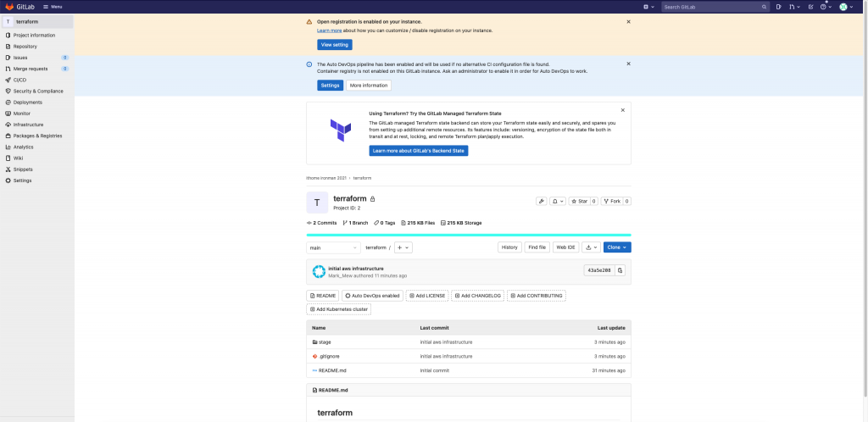The height and width of the screenshot is (422, 868).
Task: Click the commit author avatar
Action: (x=319, y=271)
